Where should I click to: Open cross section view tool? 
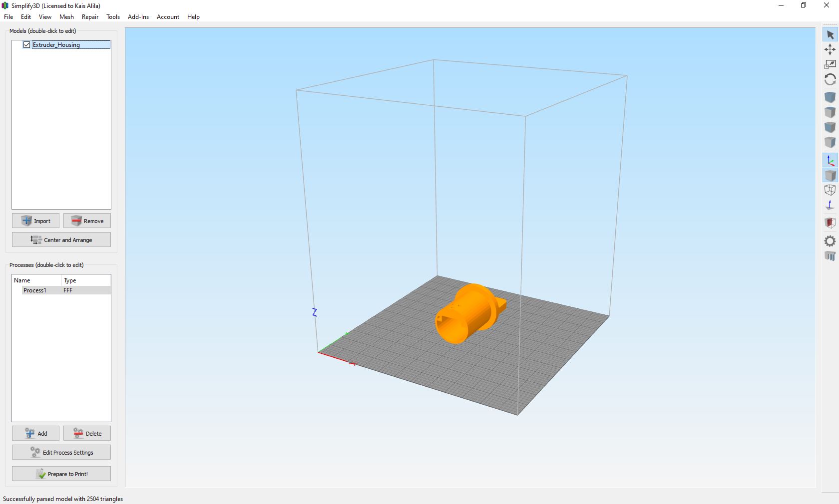(830, 223)
